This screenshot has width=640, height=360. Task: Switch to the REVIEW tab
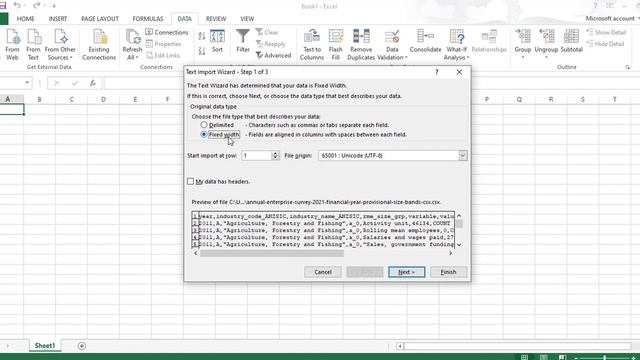(x=216, y=19)
